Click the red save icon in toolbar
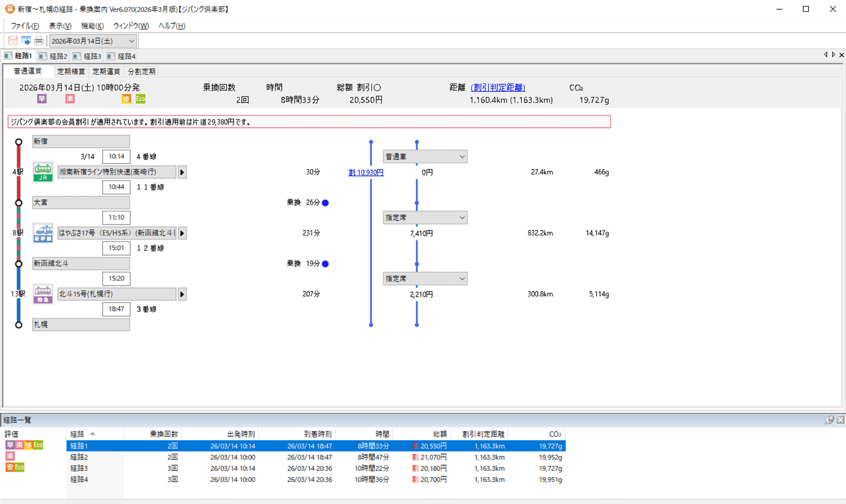 (13, 41)
